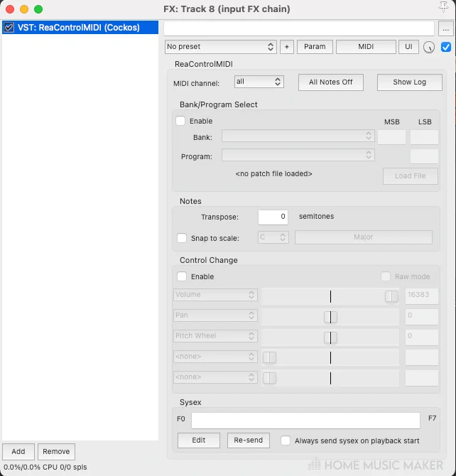
Task: Enable Bank/Program Select checkbox
Action: tap(180, 121)
